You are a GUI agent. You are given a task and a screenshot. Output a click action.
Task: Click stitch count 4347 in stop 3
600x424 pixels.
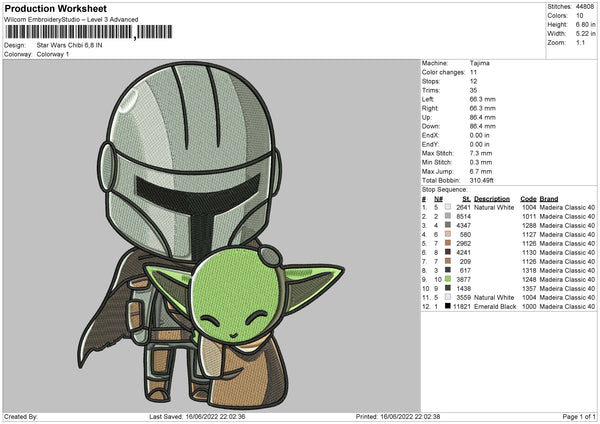tap(463, 225)
